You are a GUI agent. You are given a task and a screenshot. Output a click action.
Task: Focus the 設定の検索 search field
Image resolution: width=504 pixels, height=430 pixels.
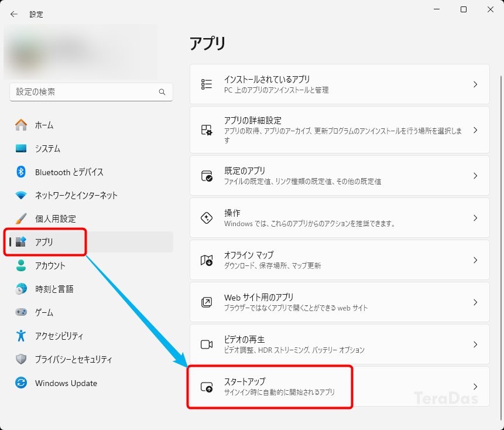click(91, 92)
